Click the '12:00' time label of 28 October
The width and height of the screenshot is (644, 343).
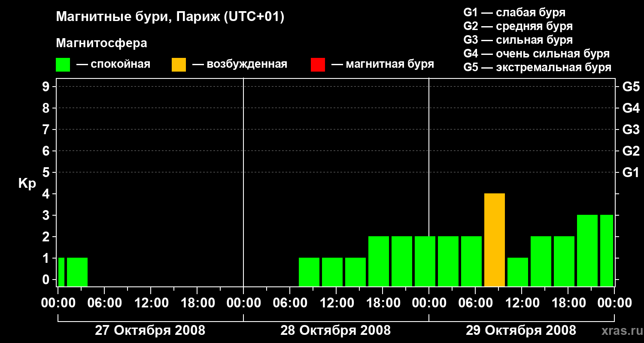[336, 303]
